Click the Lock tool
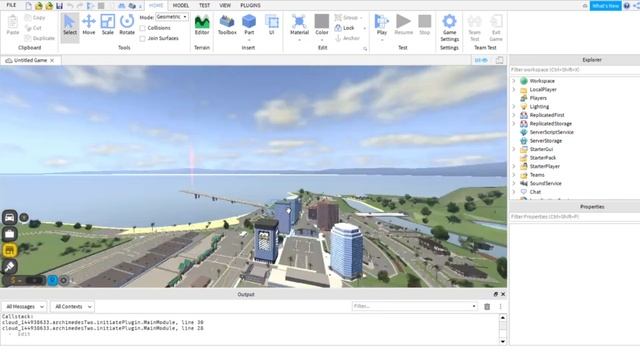 click(x=344, y=28)
